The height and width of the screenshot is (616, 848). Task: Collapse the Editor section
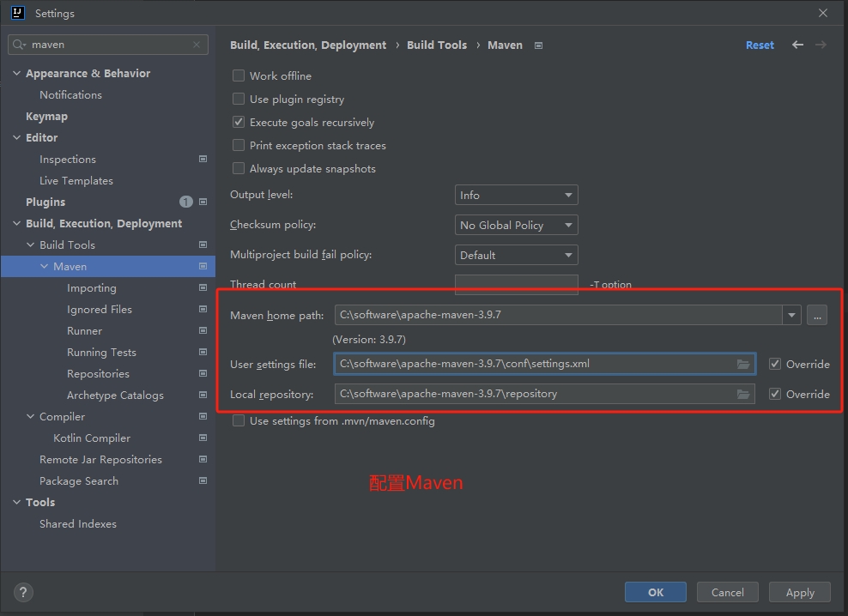click(x=17, y=137)
